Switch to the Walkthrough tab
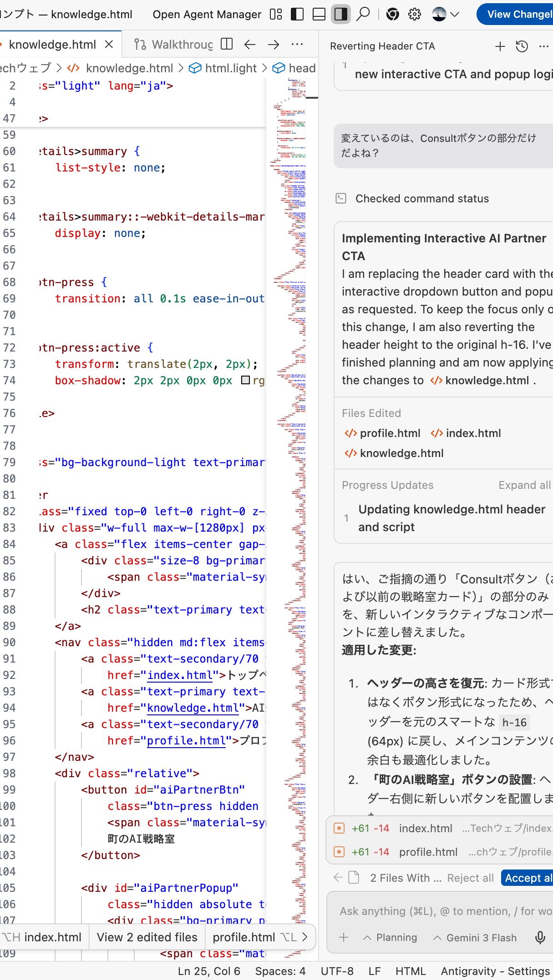The height and width of the screenshot is (980, 553). click(x=174, y=45)
